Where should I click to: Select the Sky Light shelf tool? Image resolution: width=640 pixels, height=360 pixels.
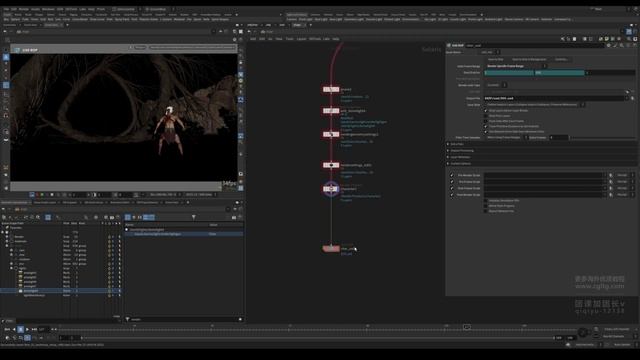coord(430,19)
